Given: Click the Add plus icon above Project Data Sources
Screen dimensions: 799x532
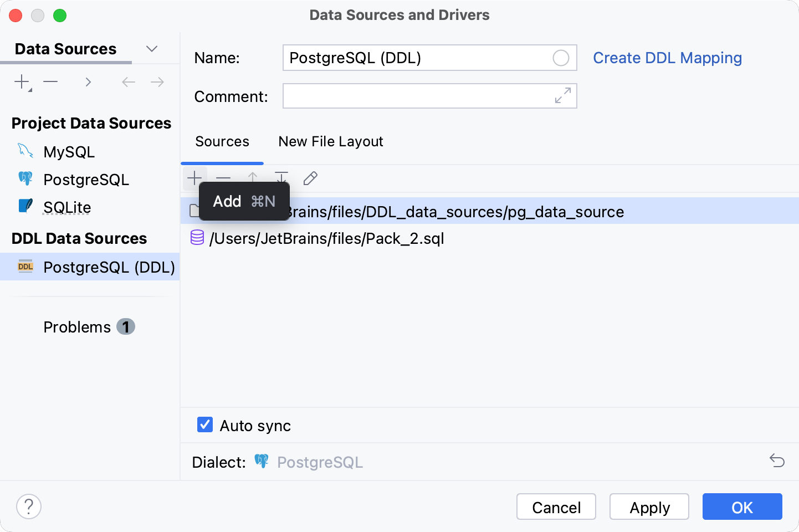Looking at the screenshot, I should 21,81.
